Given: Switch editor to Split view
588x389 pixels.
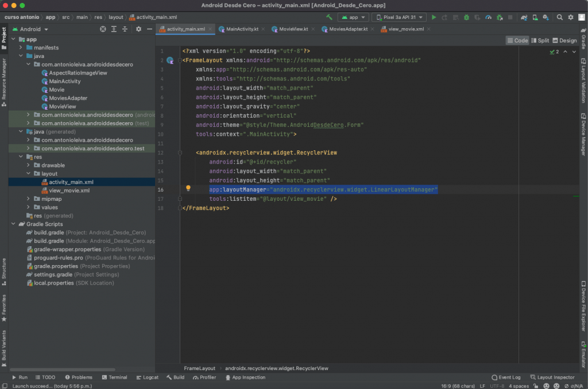Looking at the screenshot, I should point(540,41).
